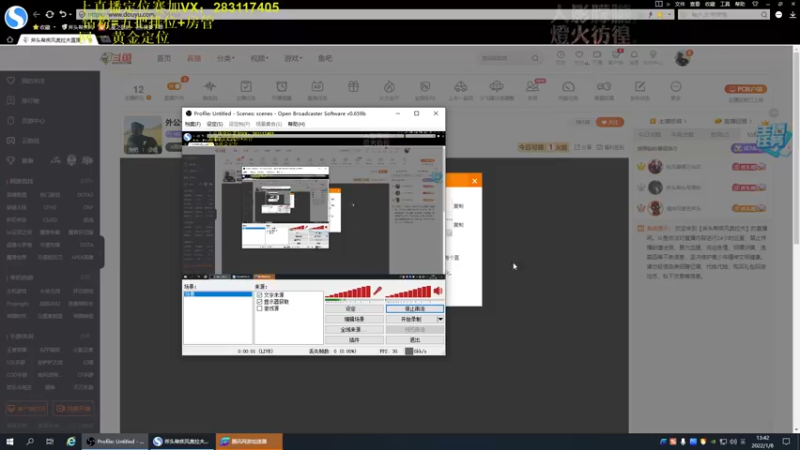Click 退出 button in OBS
The width and height of the screenshot is (800, 450).
point(414,340)
